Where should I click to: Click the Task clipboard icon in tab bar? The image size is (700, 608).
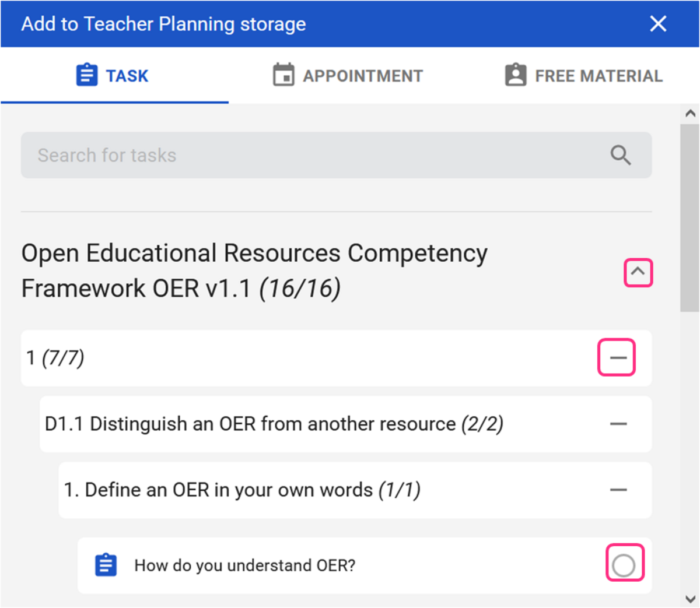pyautogui.click(x=87, y=76)
